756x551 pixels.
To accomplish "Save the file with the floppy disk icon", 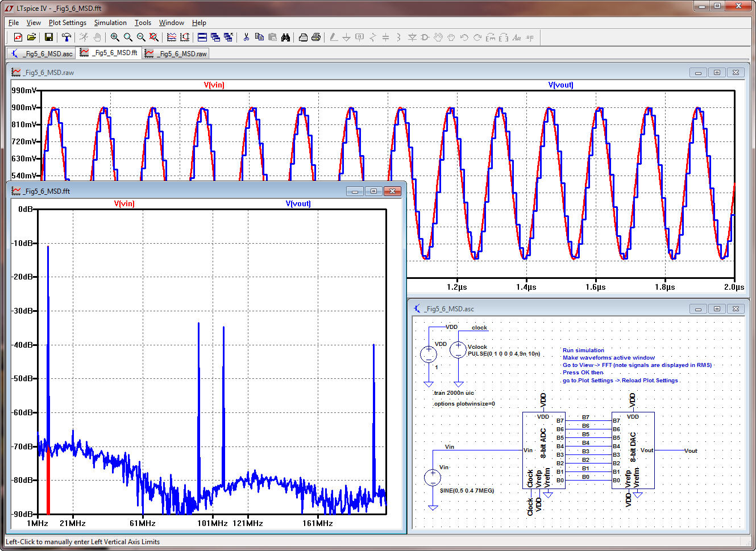I will 49,37.
